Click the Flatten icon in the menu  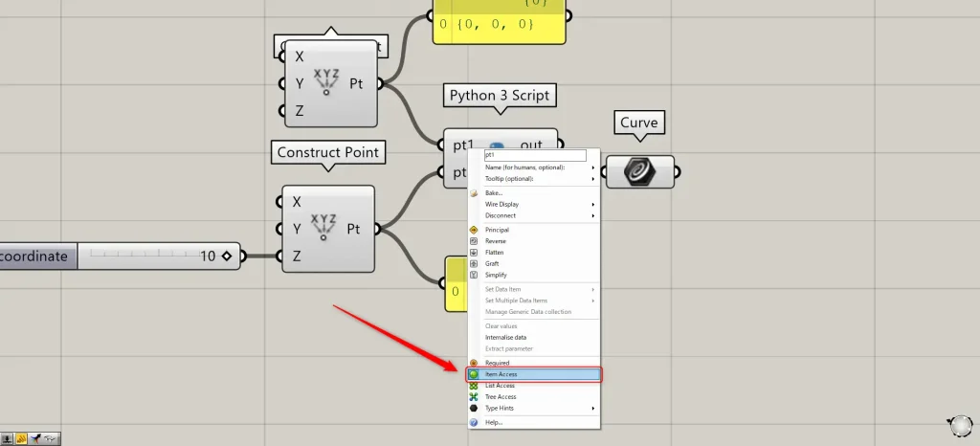tap(473, 253)
